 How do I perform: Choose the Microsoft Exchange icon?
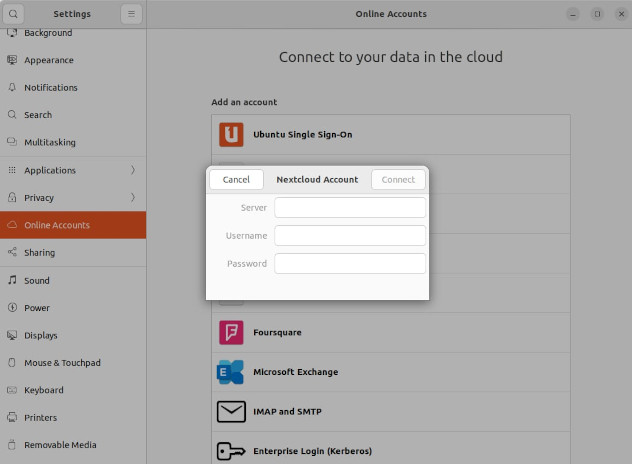pos(231,372)
